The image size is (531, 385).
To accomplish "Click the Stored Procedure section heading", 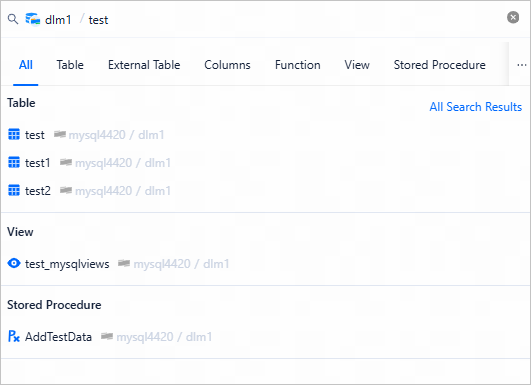I will 54,305.
